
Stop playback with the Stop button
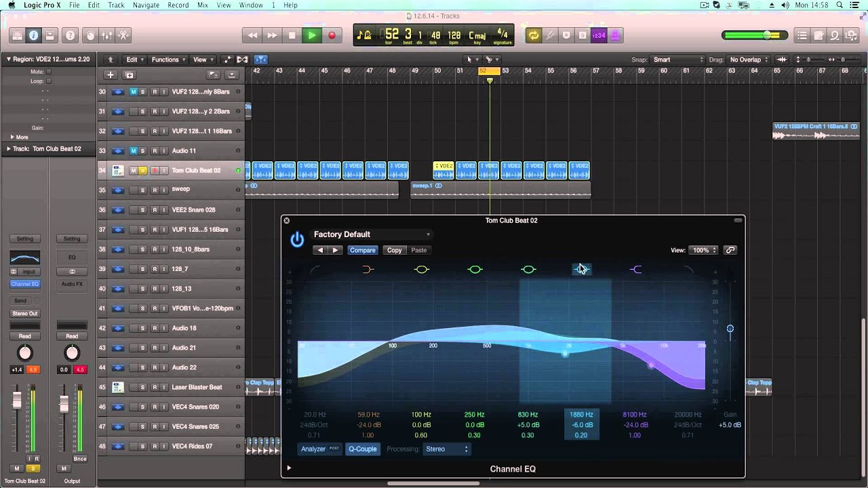[x=292, y=35]
